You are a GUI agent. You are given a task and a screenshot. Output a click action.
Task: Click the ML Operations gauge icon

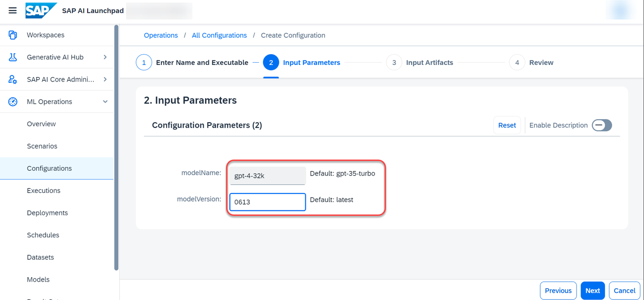click(x=13, y=102)
